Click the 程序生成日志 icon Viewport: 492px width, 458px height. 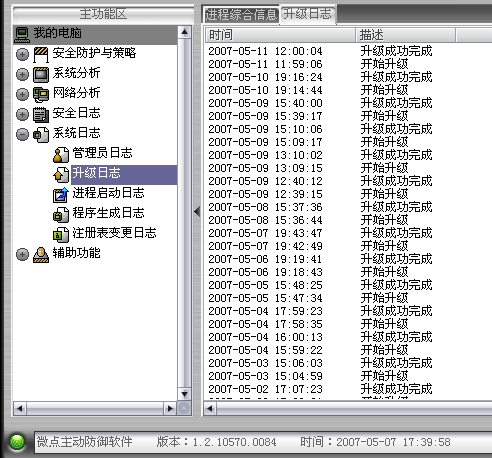point(61,214)
